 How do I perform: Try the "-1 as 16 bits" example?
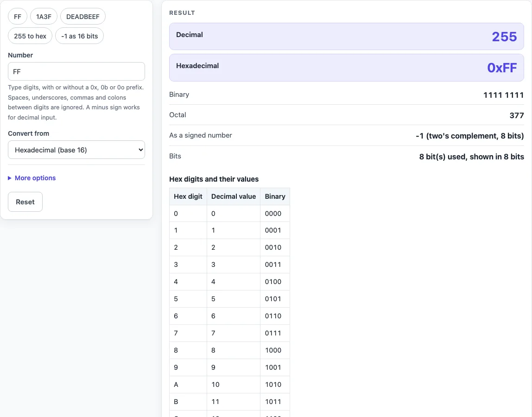[x=79, y=36]
